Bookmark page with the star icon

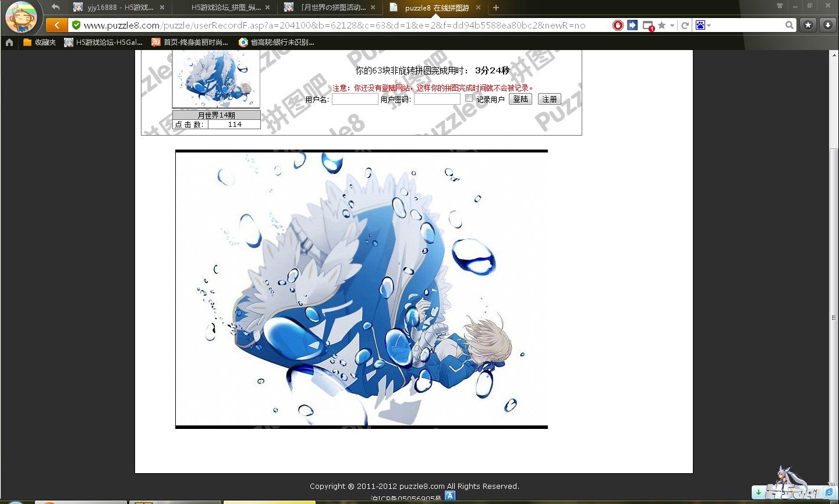pyautogui.click(x=661, y=25)
